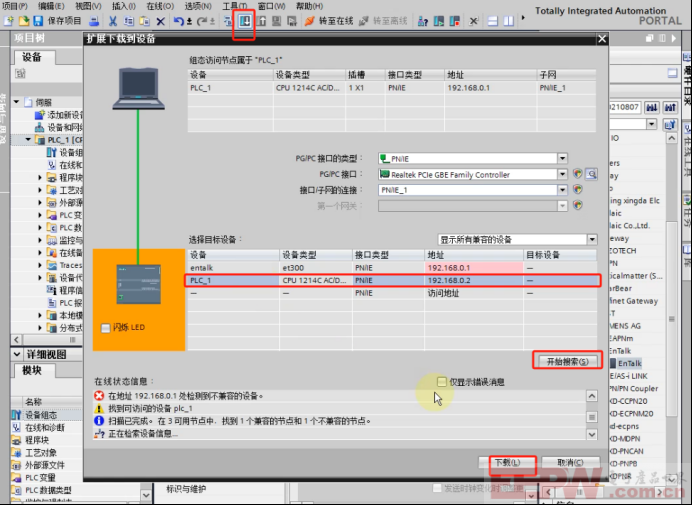This screenshot has width=692, height=505.
Task: Open the Realtek PCIe GBE interface dropdown
Action: click(562, 174)
